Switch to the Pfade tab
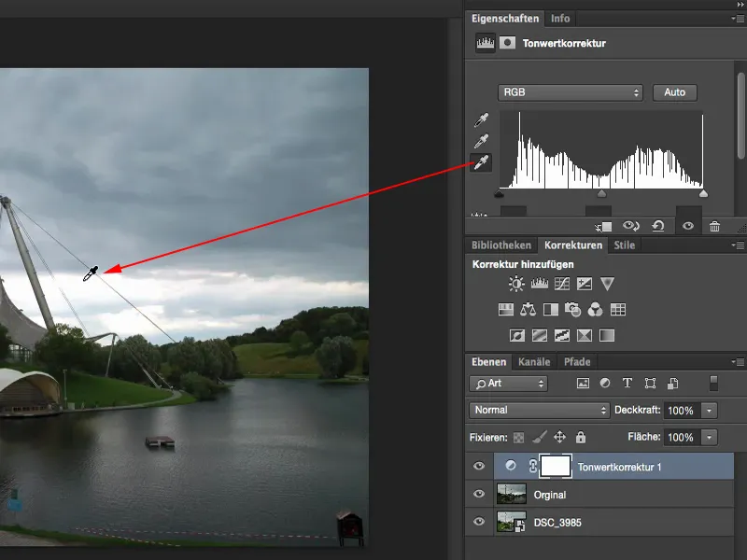 click(x=577, y=362)
